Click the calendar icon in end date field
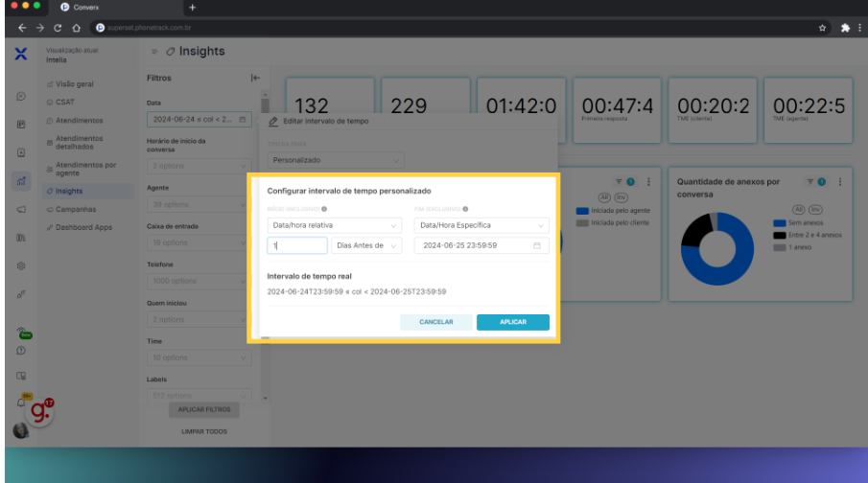Screen dimensions: 868x483 tap(537, 246)
